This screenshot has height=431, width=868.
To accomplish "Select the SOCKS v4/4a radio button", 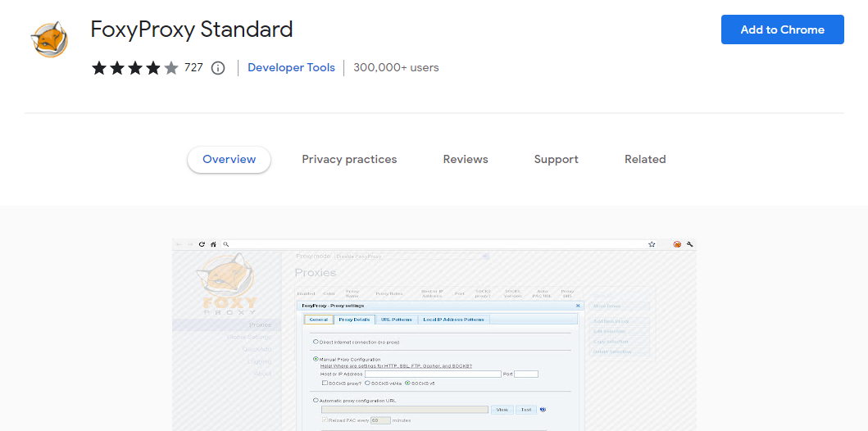I will point(367,383).
